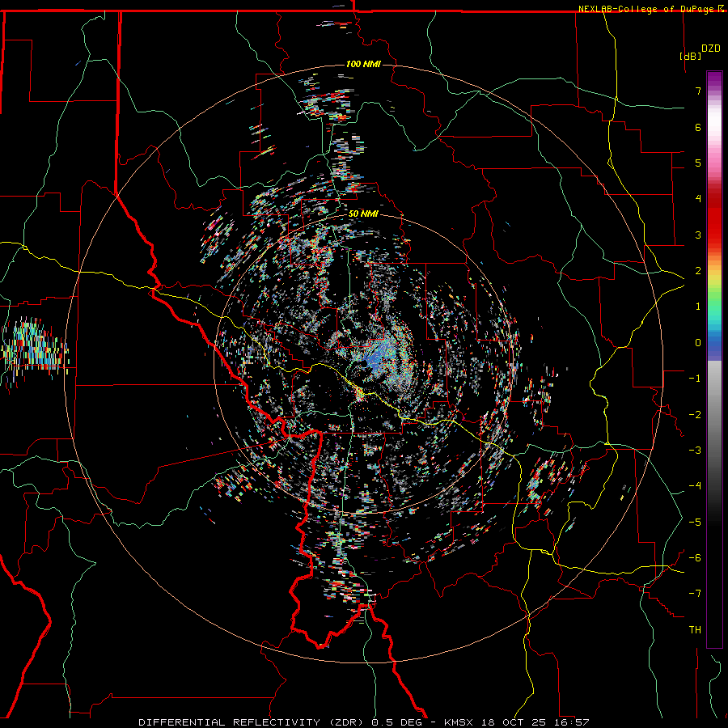Image resolution: width=728 pixels, height=728 pixels.
Task: Click the legend value 4
Action: [698, 199]
